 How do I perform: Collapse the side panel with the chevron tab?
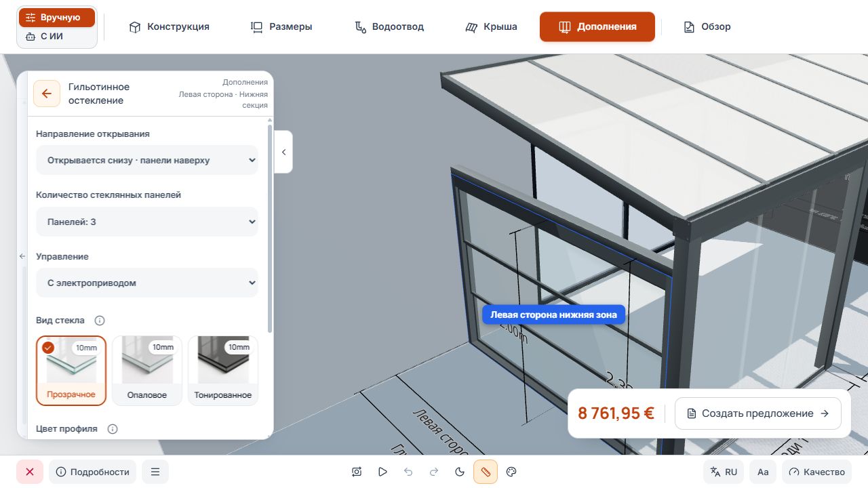[x=283, y=152]
